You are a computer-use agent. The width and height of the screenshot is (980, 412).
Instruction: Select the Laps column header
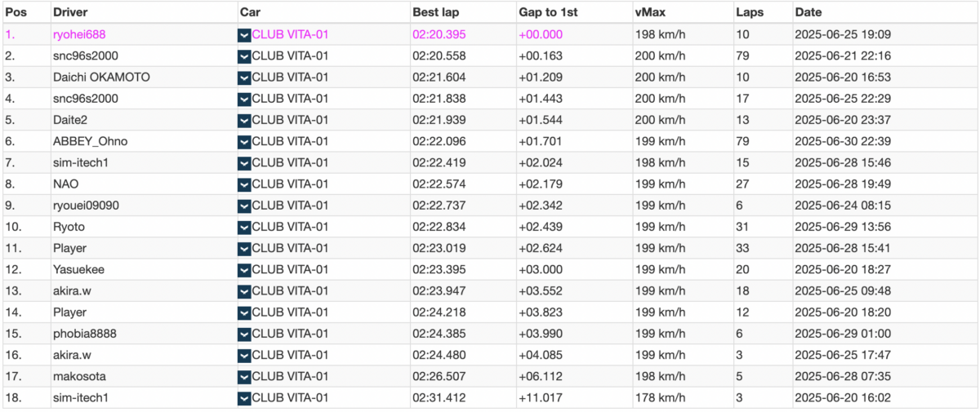tap(750, 13)
